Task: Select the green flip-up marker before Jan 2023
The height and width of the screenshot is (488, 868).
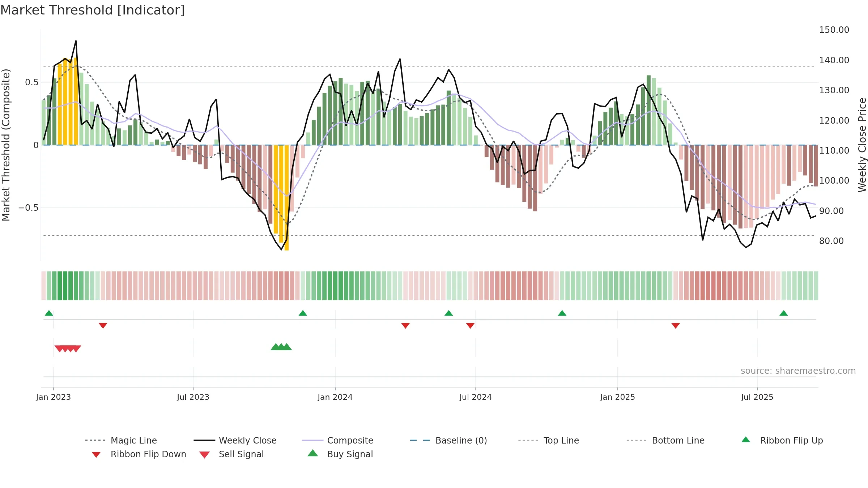Action: pyautogui.click(x=49, y=313)
